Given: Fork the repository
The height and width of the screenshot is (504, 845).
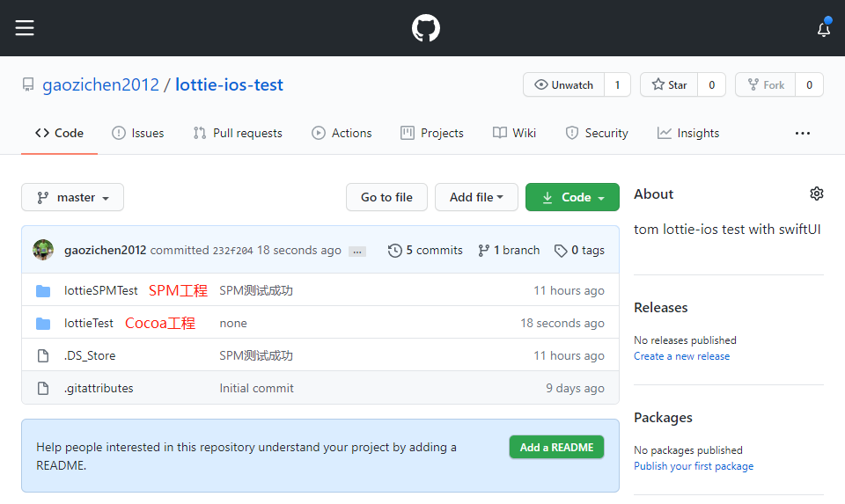Looking at the screenshot, I should [765, 85].
